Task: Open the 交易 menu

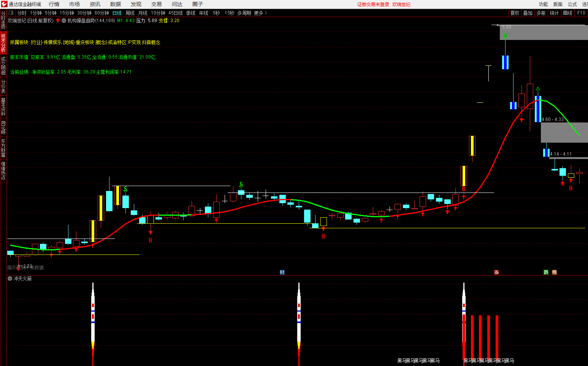Action: pyautogui.click(x=157, y=4)
